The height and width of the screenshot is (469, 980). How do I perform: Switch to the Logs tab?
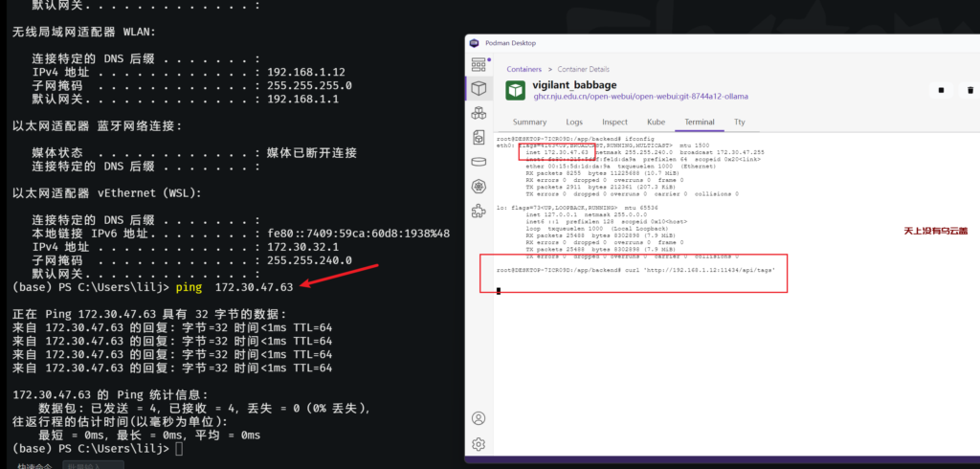(574, 122)
